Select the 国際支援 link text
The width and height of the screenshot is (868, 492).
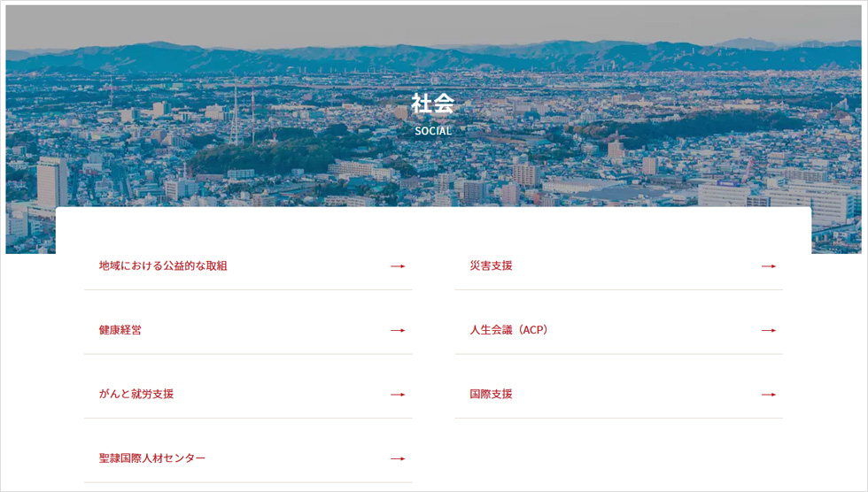(x=491, y=394)
